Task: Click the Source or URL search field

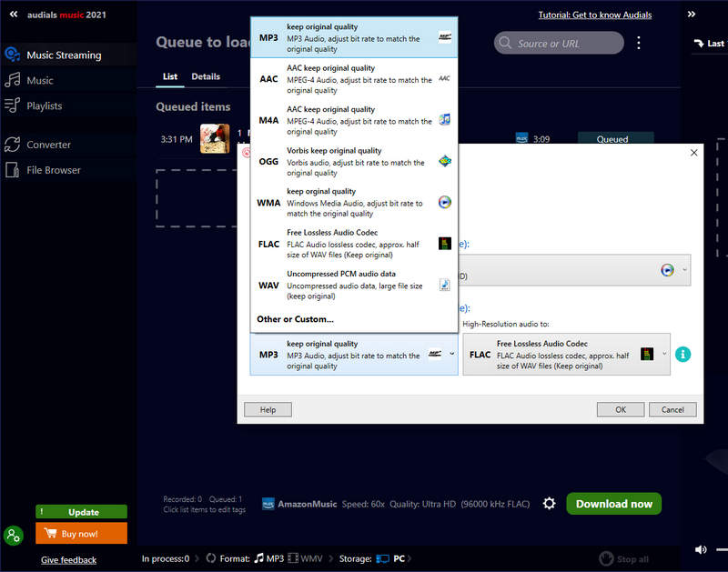Action: pyautogui.click(x=559, y=43)
